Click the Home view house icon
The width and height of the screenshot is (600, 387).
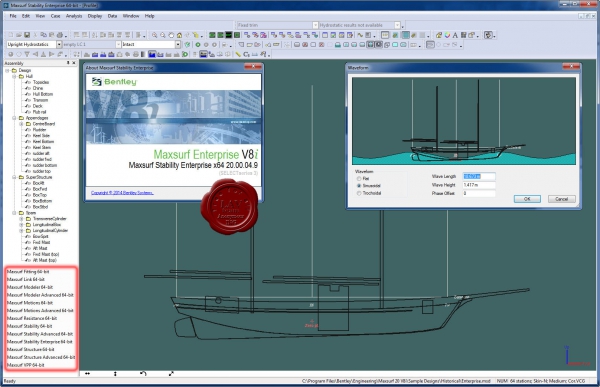pos(179,35)
